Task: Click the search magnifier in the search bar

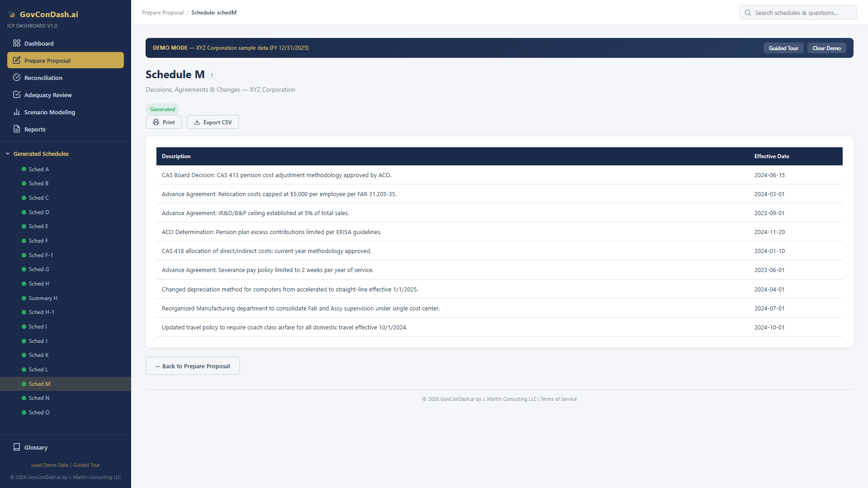Action: [748, 13]
